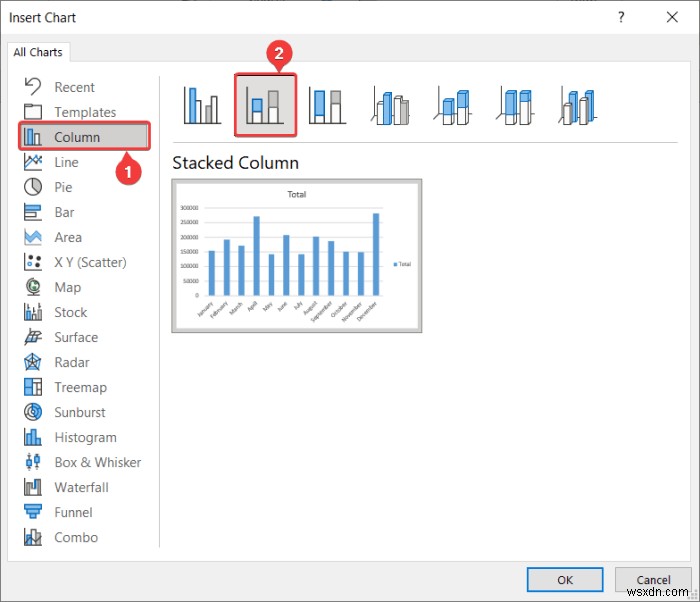Click the Histogram chart category icon
The width and height of the screenshot is (700, 602).
[33, 437]
